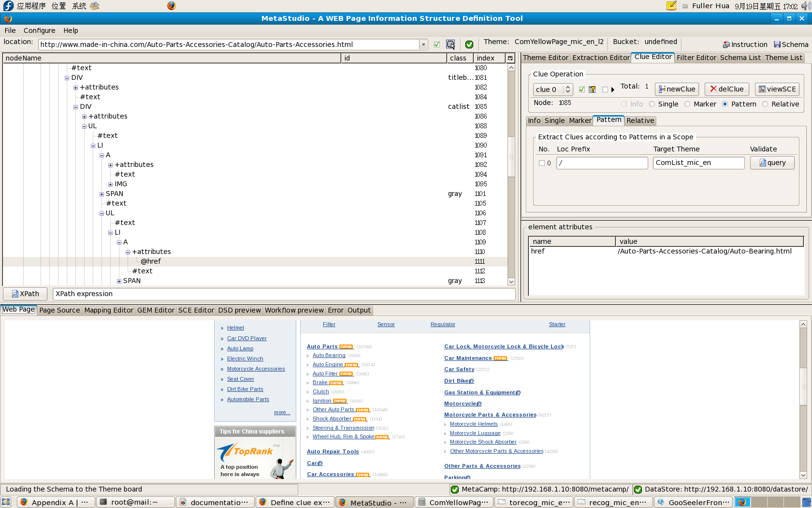Click the green DataStore status icon
This screenshot has height=508, width=812.
638,489
